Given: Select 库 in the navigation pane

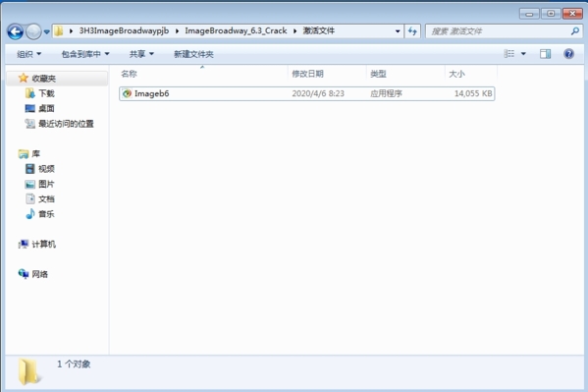Looking at the screenshot, I should 36,154.
